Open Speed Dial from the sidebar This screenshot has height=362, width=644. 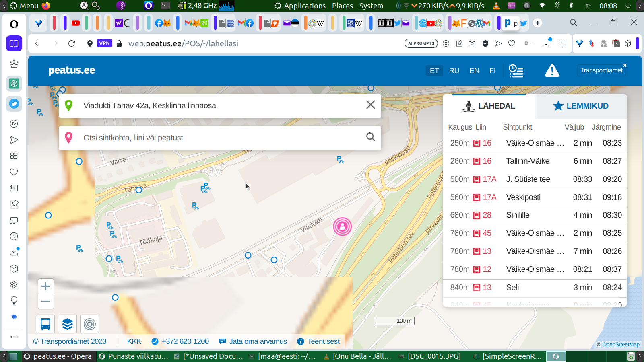[x=14, y=156]
